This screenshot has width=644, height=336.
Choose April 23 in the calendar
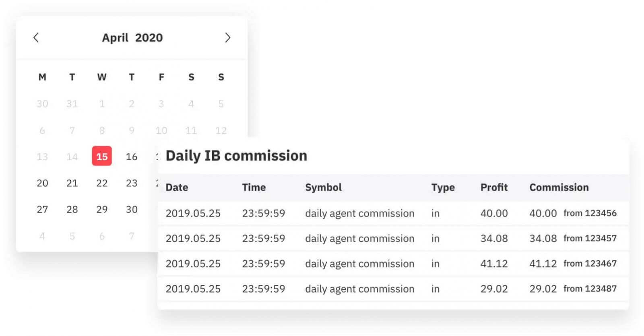pyautogui.click(x=132, y=183)
